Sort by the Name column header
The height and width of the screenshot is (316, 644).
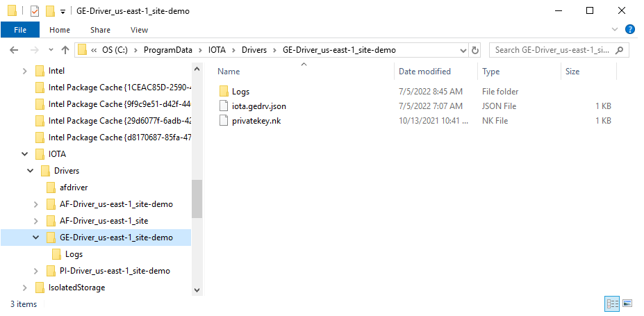pyautogui.click(x=229, y=72)
